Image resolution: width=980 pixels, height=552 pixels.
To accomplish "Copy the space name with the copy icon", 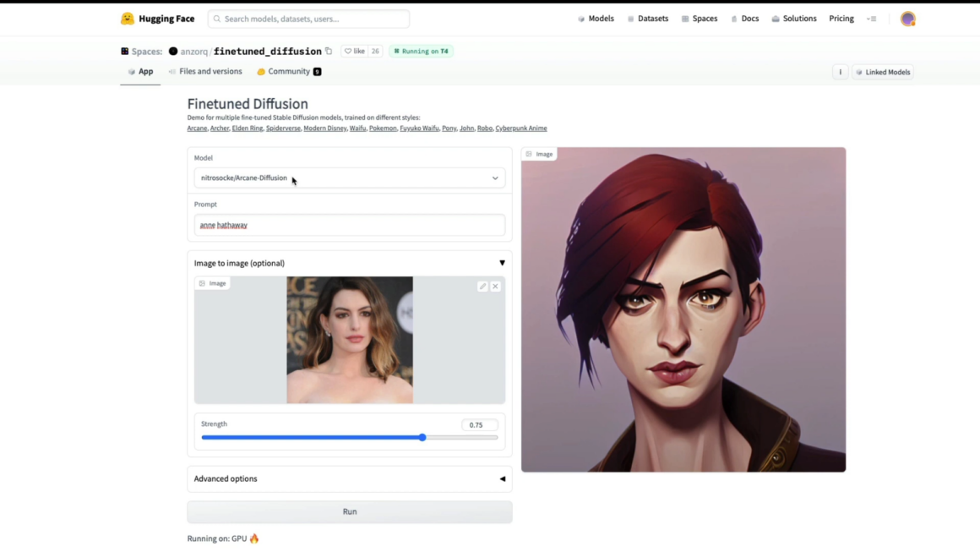I will (x=329, y=51).
